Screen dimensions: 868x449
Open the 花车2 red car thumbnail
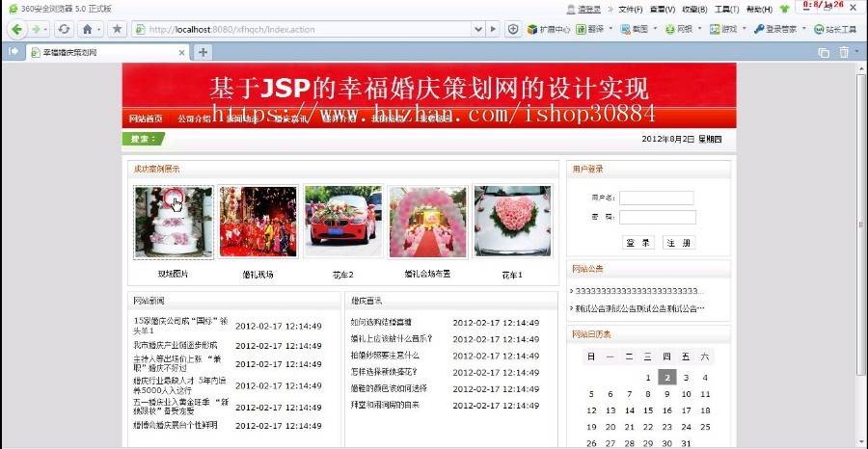tap(342, 222)
